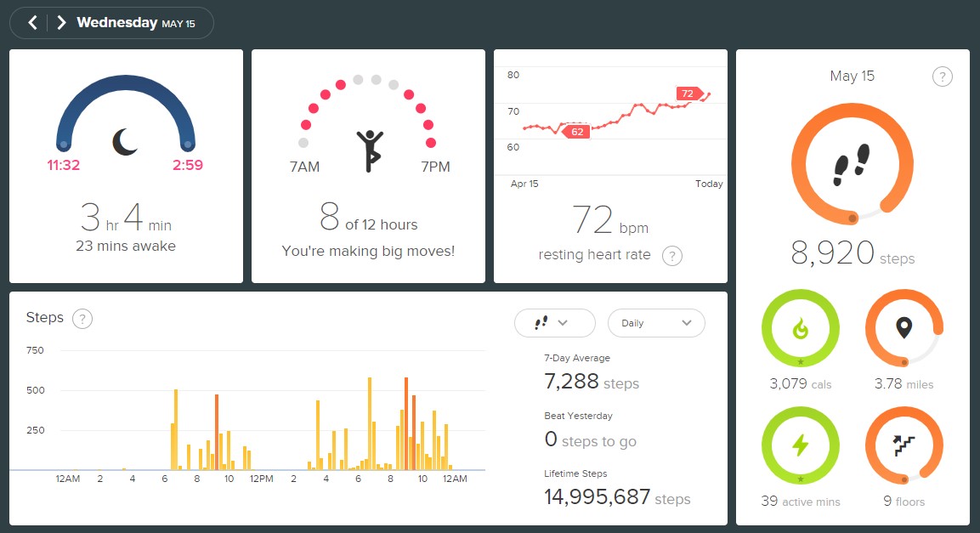The width and height of the screenshot is (980, 533).
Task: Go to the next day arrow
Action: pyautogui.click(x=61, y=23)
